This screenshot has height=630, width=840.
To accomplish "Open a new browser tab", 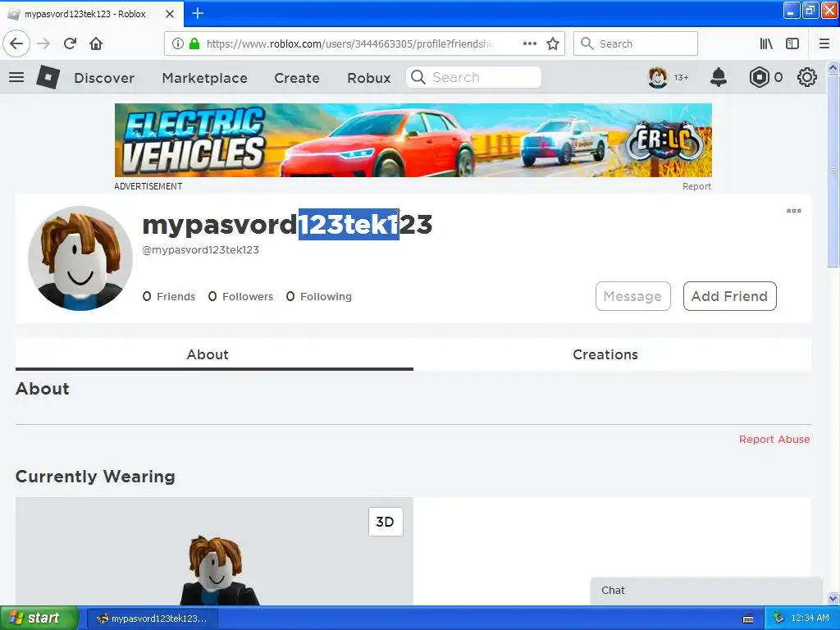I will 198,13.
